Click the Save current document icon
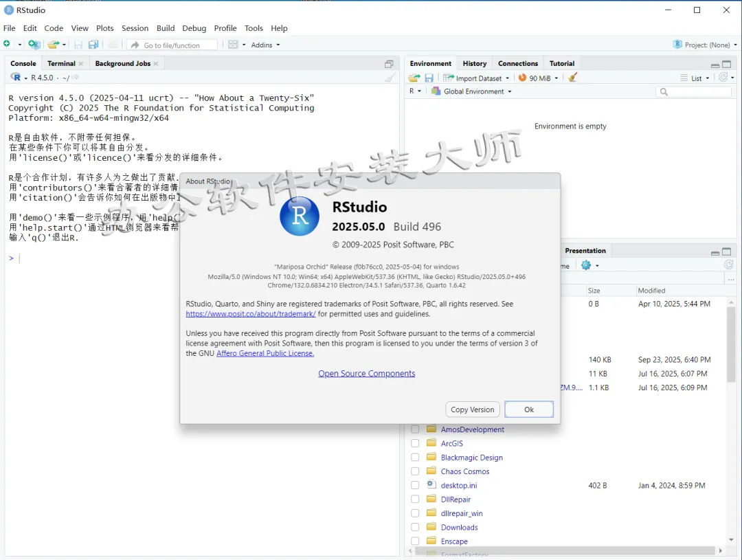 78,45
